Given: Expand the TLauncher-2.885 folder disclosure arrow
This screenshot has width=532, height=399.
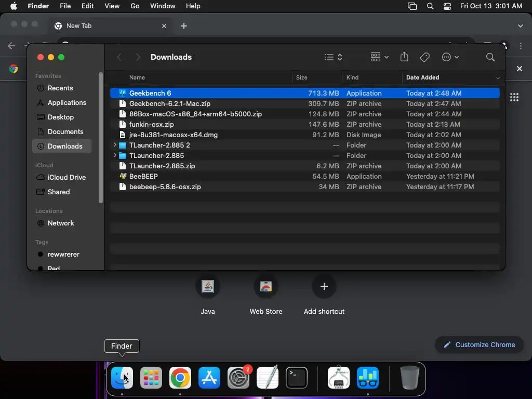Looking at the screenshot, I should 115,155.
